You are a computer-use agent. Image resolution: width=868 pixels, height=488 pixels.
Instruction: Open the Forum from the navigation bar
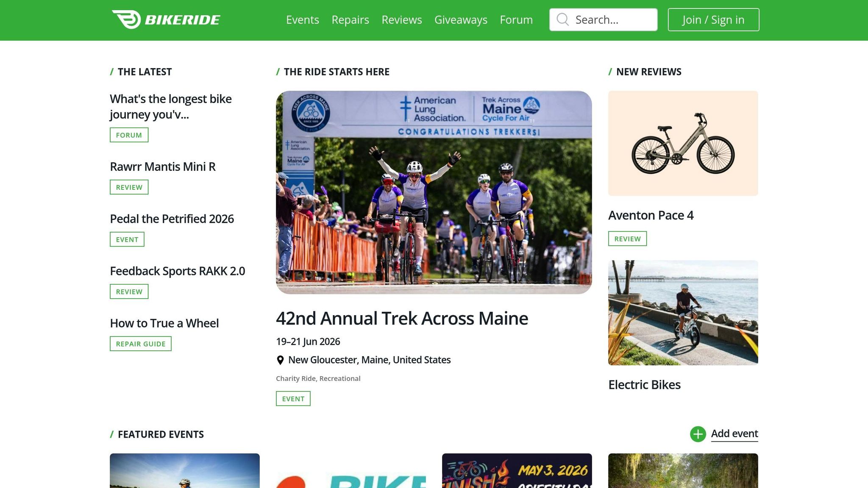pyautogui.click(x=516, y=19)
